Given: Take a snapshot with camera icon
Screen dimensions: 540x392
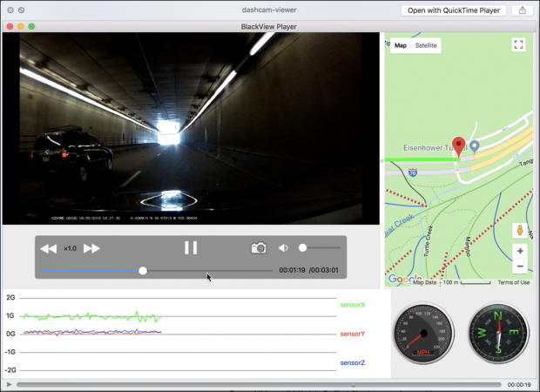Looking at the screenshot, I should pyautogui.click(x=259, y=248).
